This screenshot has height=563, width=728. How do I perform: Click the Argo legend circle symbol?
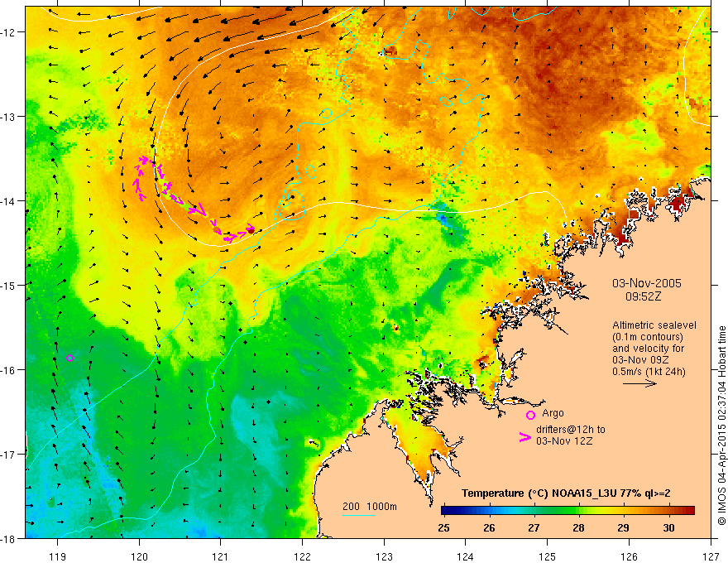pyautogui.click(x=530, y=415)
